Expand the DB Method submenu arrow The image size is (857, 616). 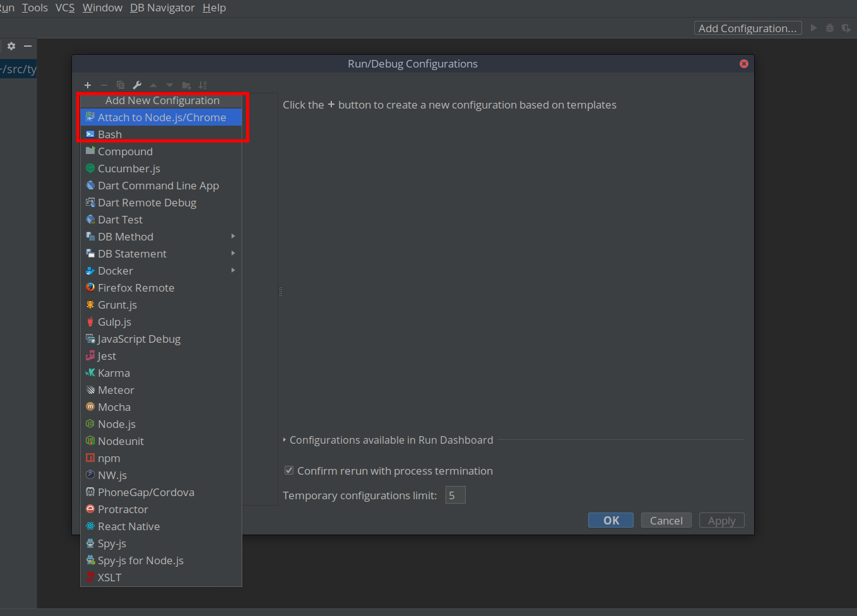coord(233,237)
